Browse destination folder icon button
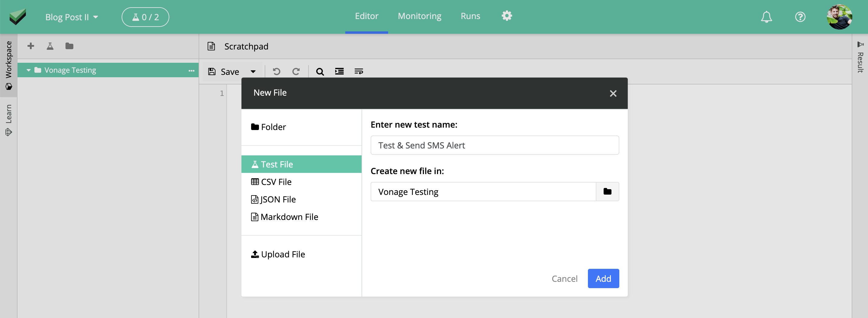The width and height of the screenshot is (868, 318). pos(607,192)
